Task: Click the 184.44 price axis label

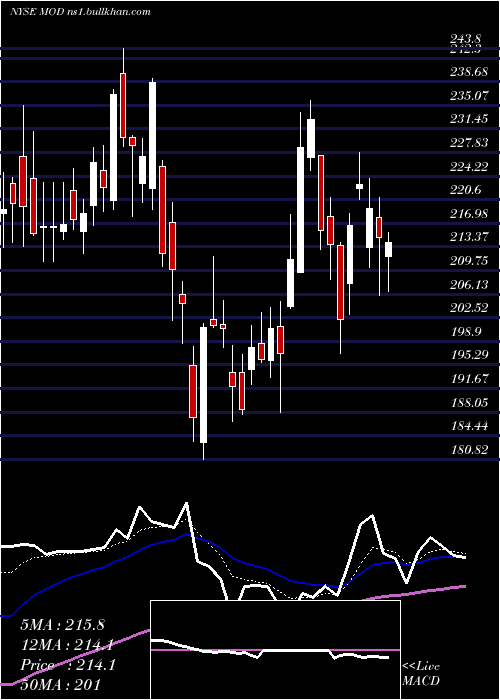Action: pyautogui.click(x=469, y=426)
